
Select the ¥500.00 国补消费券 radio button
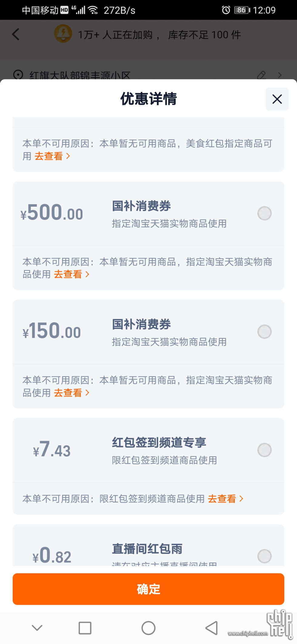(x=264, y=213)
